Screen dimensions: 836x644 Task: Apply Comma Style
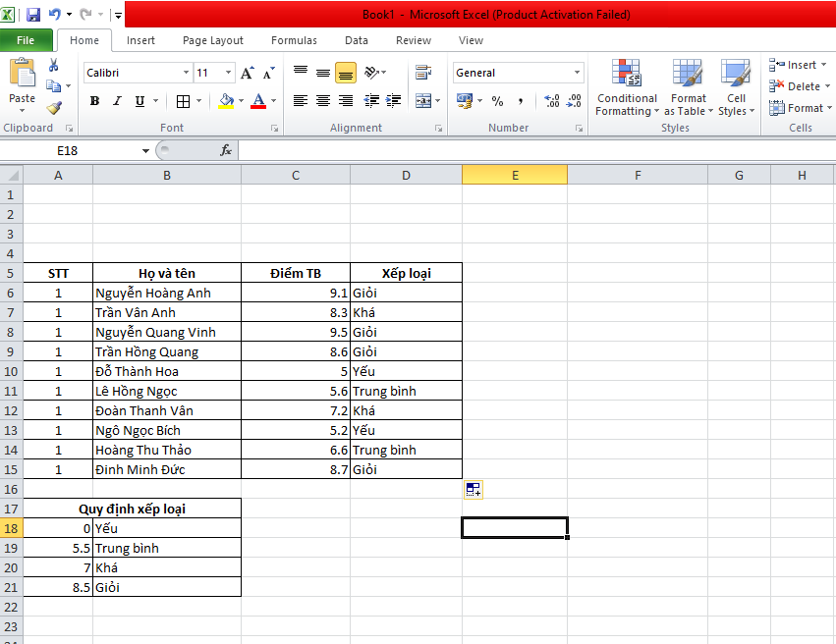[x=521, y=101]
